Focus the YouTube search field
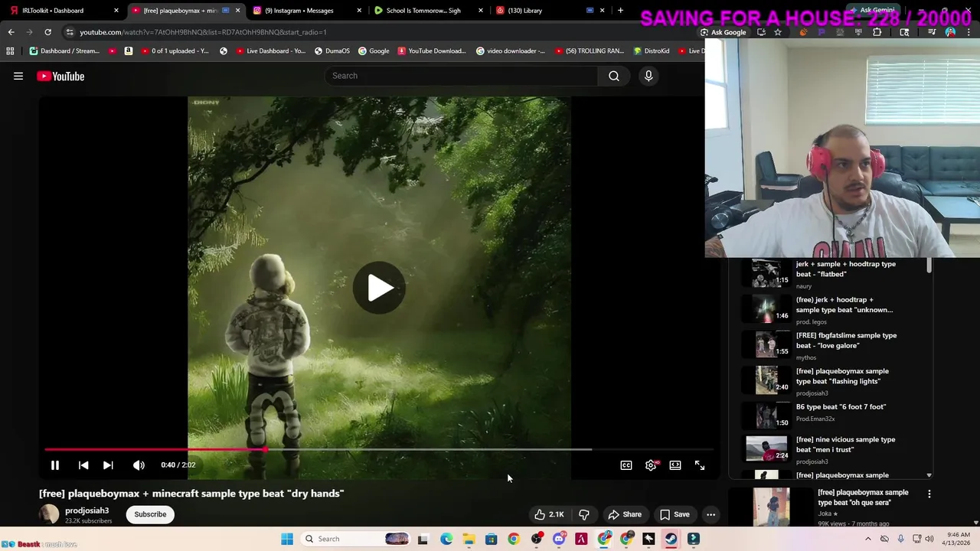Screen dimensions: 980x551 pos(462,76)
